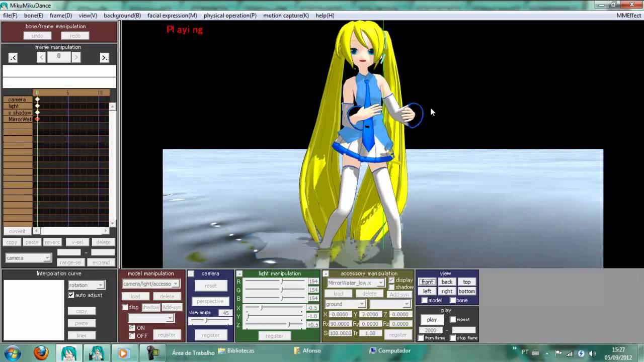This screenshot has width=644, height=362.
Task: Open the MirrorWater_low.x accessory dropdown
Action: [356, 283]
